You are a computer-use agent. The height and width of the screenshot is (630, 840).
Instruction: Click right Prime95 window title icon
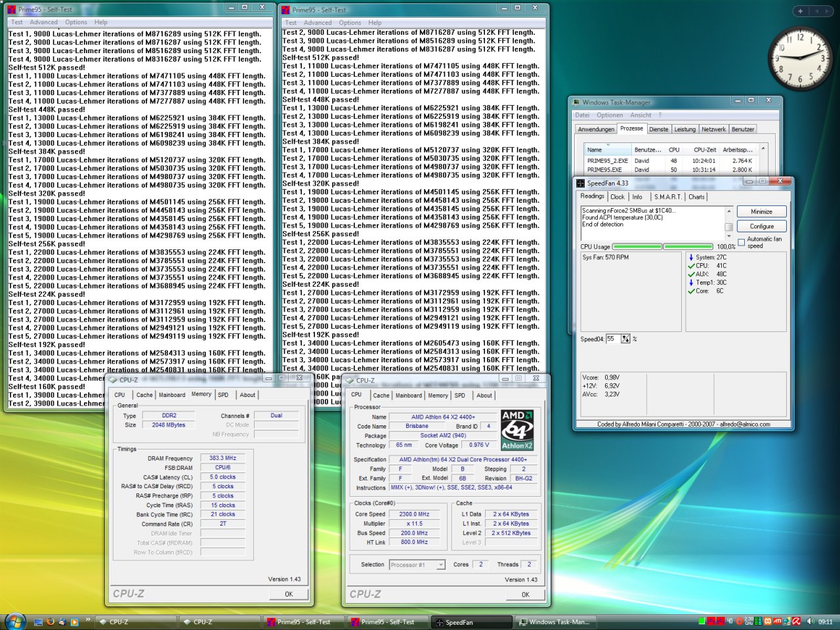click(x=285, y=9)
